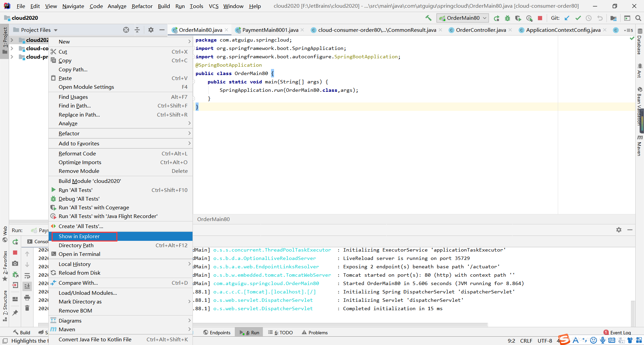Click Collapse All icon in Project panel
The image size is (644, 345).
point(137,30)
